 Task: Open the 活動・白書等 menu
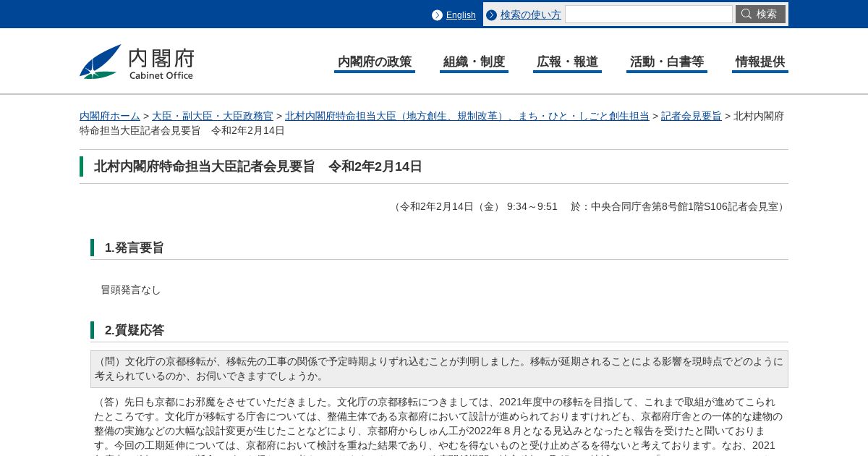click(667, 62)
